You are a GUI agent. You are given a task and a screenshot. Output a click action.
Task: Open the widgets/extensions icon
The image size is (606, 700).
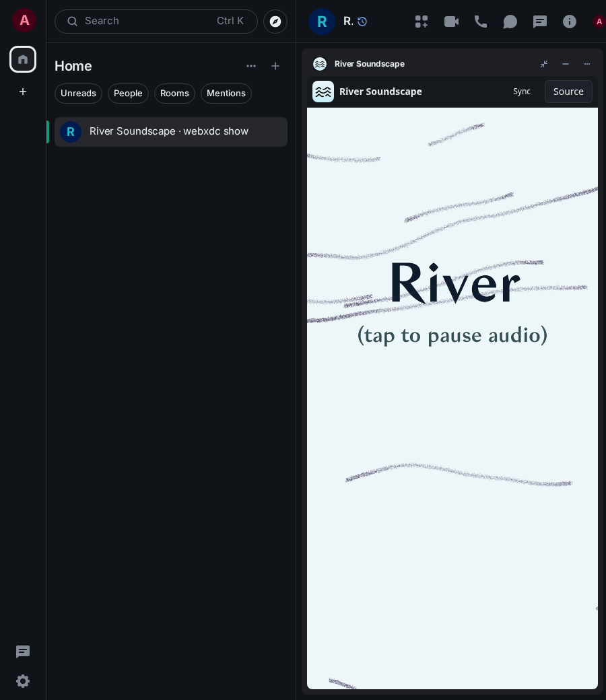click(421, 22)
